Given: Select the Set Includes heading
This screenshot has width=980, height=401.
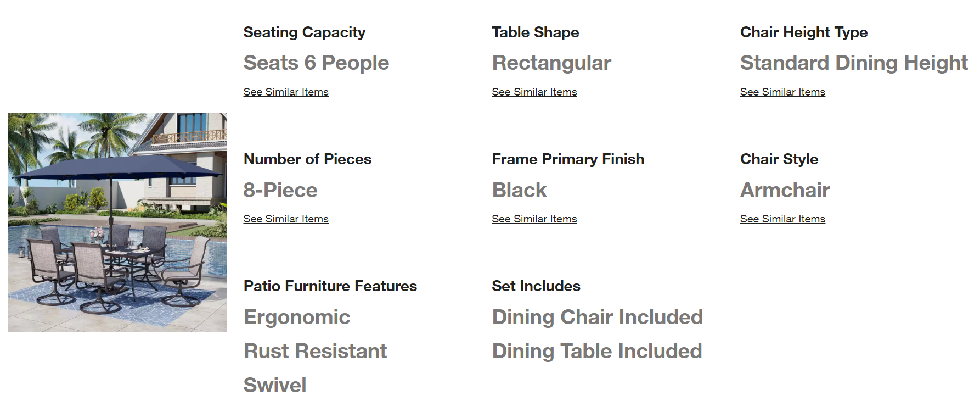Looking at the screenshot, I should pyautogui.click(x=536, y=286).
